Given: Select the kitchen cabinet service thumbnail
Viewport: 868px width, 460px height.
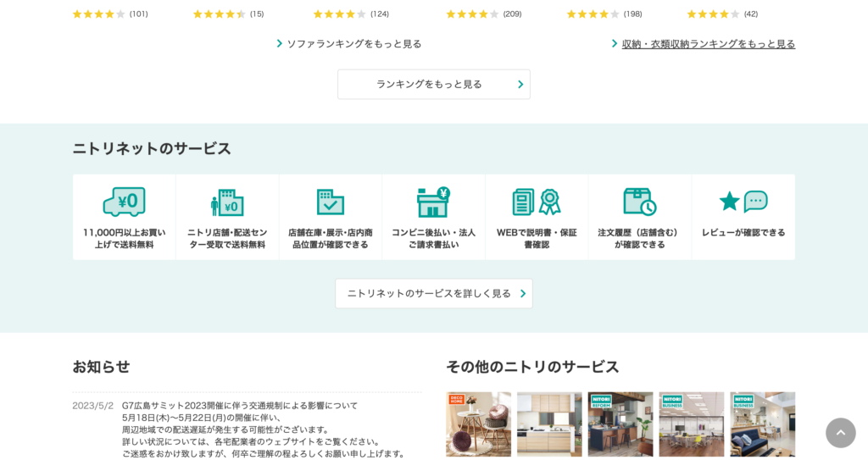Looking at the screenshot, I should tap(549, 424).
